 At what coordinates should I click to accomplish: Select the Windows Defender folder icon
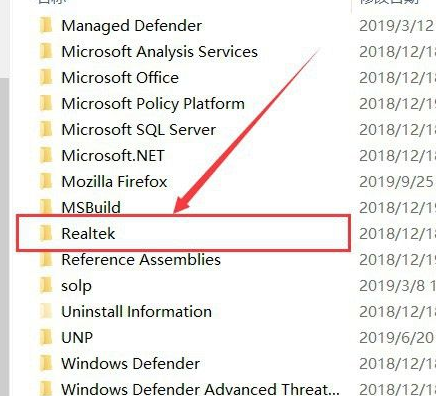46,363
